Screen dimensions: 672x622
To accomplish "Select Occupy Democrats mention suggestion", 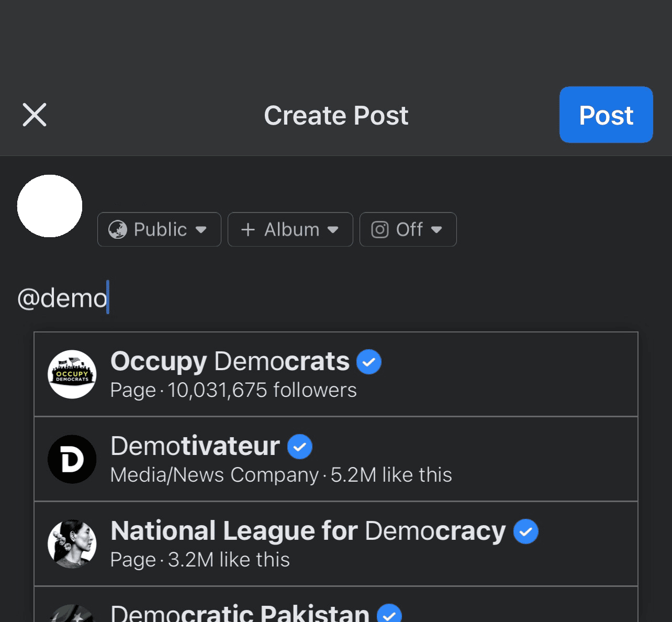I will pos(335,374).
